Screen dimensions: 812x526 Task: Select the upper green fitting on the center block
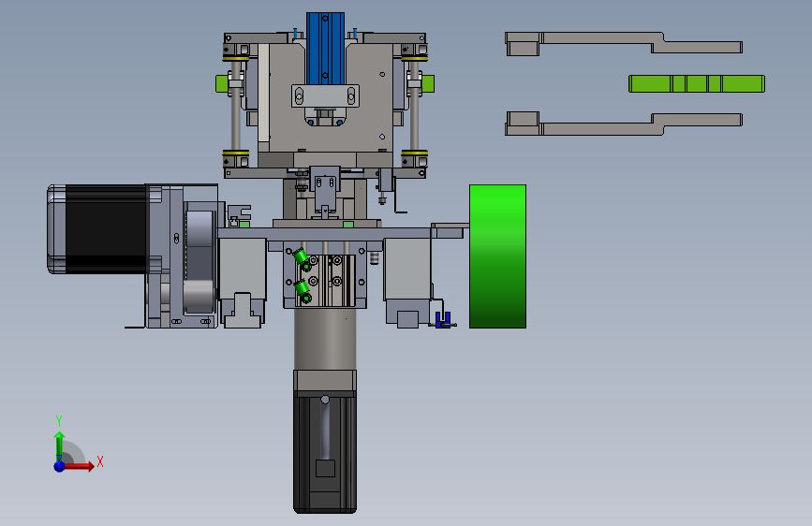pos(302,259)
